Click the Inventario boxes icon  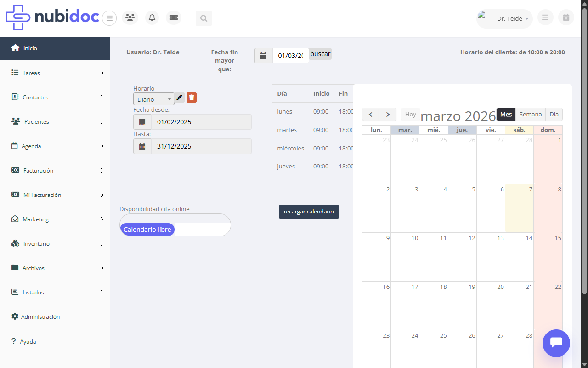[15, 243]
